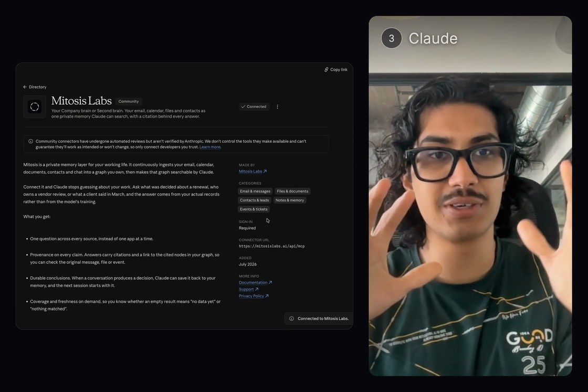This screenshot has height=392, width=588.
Task: Click the 'MADE BY' section label
Action: [247, 165]
